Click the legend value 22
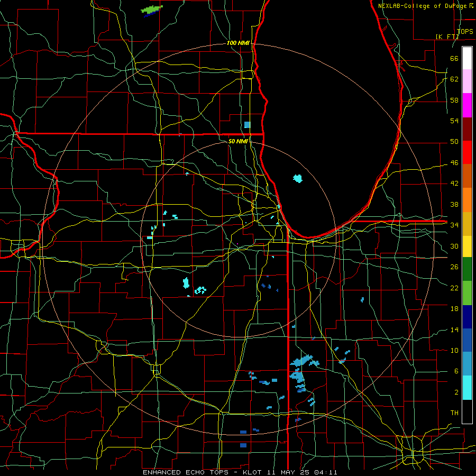476x476 pixels. tap(454, 288)
